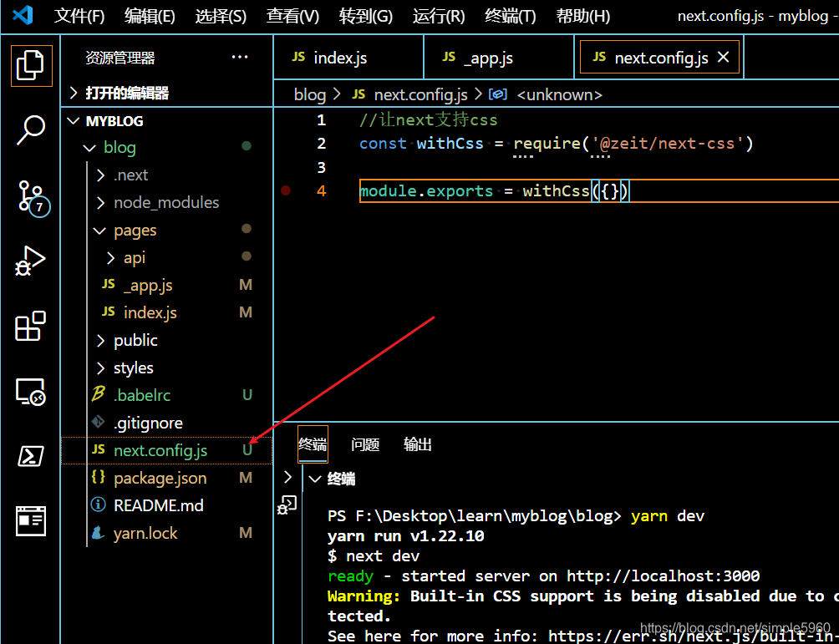Open the 帮助(H) menu

[x=582, y=16]
